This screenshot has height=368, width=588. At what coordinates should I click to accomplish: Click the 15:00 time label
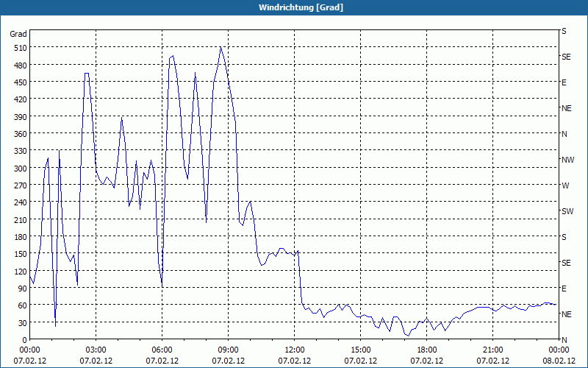pos(361,350)
